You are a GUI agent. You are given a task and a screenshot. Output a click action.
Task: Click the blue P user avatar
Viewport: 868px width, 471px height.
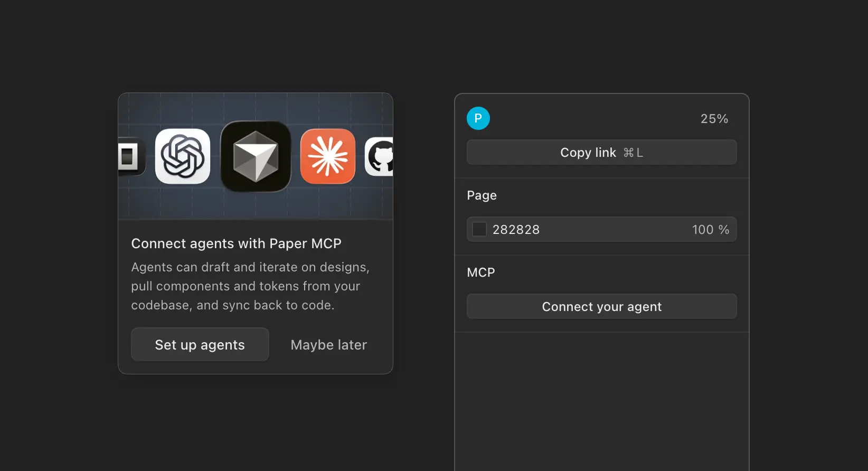[x=478, y=118]
